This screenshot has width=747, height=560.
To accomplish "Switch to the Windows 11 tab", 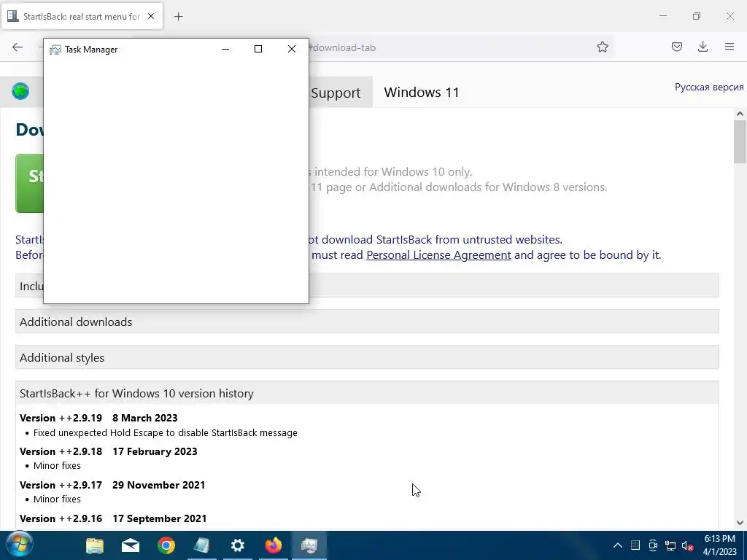I will pyautogui.click(x=422, y=93).
